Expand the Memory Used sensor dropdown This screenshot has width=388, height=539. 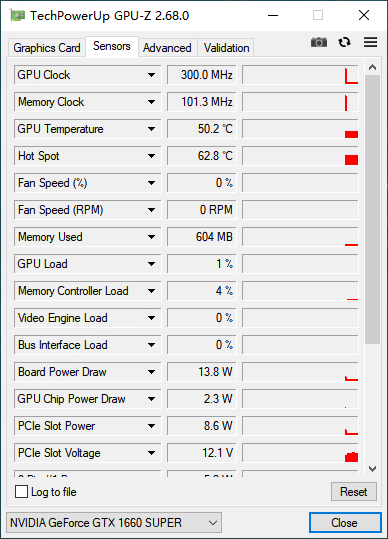pos(152,237)
